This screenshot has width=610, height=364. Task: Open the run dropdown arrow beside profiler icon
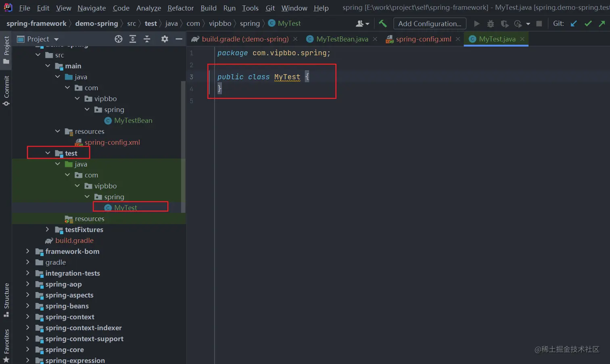coord(528,24)
